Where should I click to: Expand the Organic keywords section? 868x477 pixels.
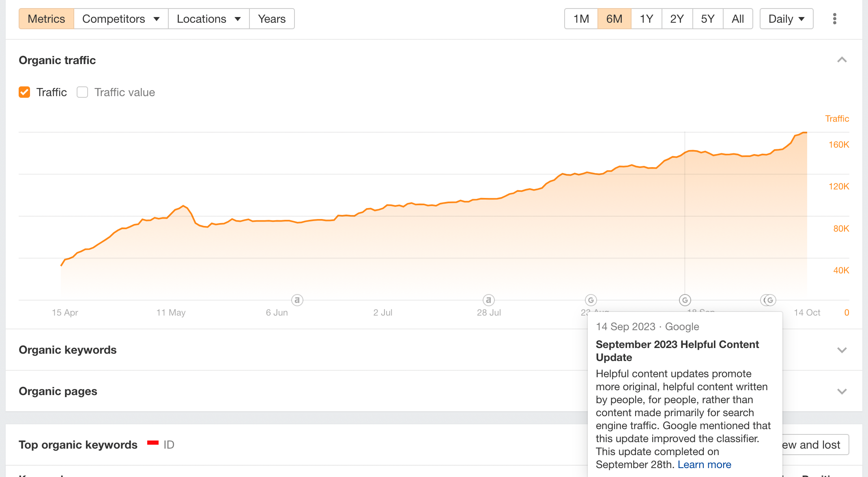842,350
